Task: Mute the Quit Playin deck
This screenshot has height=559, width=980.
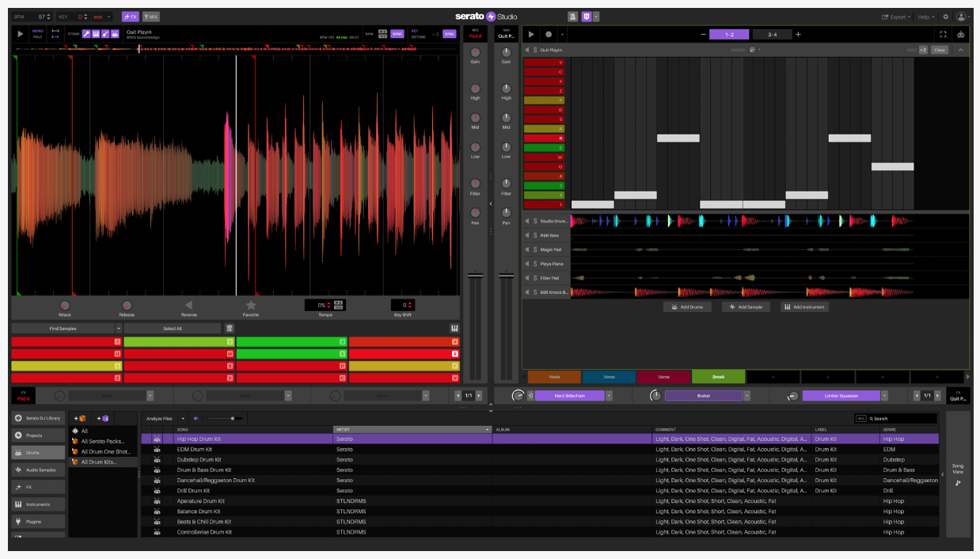Action: pos(527,50)
